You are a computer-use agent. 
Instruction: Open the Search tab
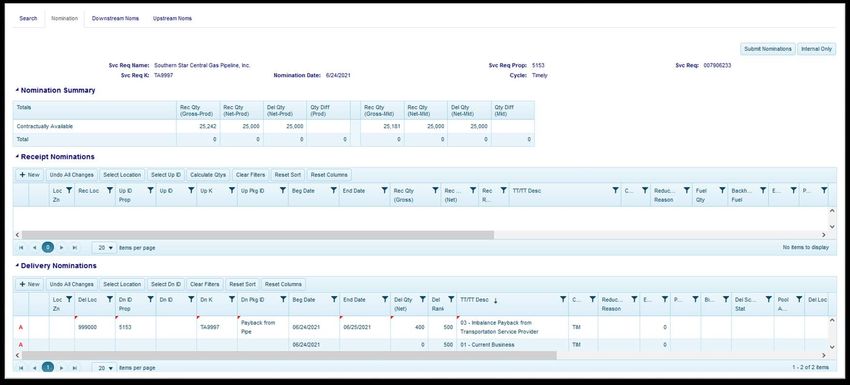[28, 18]
